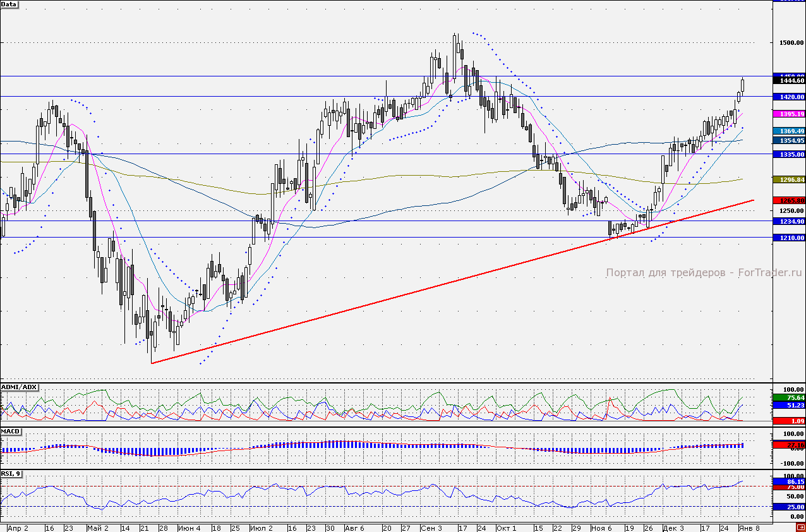Click the MACD indicator panel label

pos(10,431)
